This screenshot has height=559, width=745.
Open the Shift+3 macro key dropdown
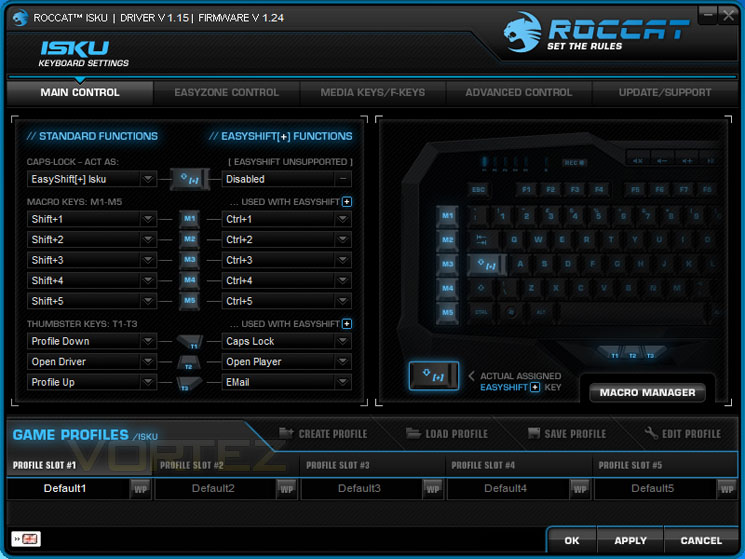pyautogui.click(x=92, y=260)
